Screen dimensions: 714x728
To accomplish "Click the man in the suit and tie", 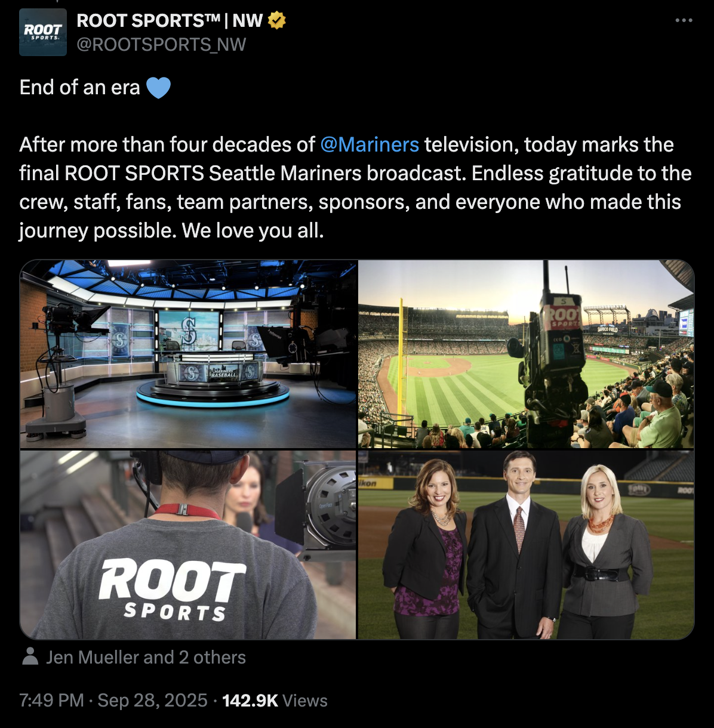I will click(515, 546).
